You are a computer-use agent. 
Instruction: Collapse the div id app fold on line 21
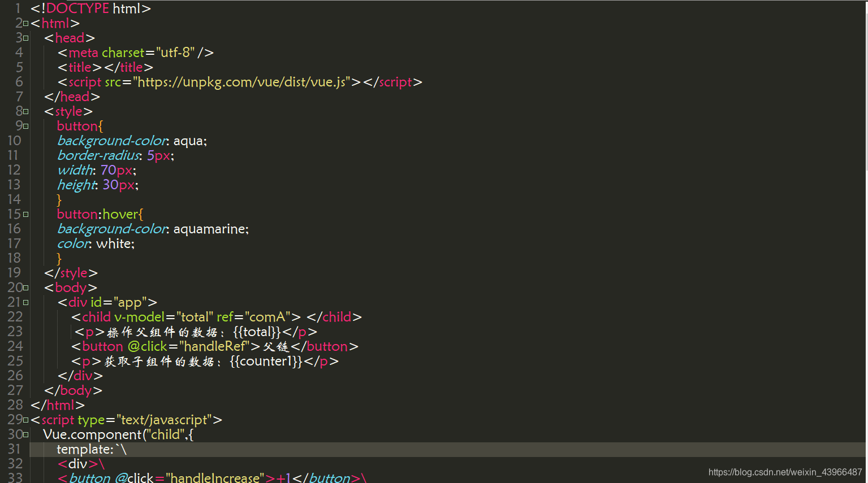(25, 303)
